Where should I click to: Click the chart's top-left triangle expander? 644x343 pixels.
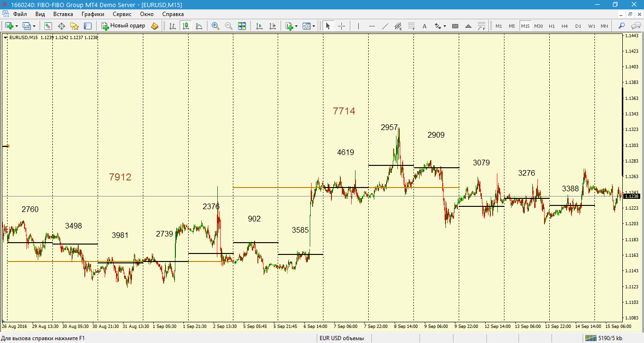pos(6,38)
